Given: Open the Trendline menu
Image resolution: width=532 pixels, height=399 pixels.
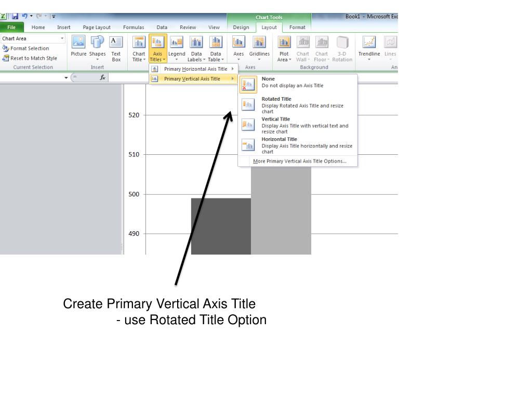Looking at the screenshot, I should [x=369, y=48].
